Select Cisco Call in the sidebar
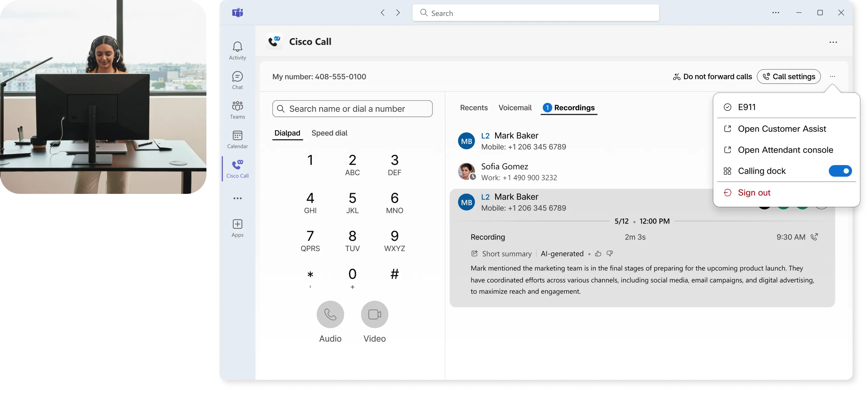Viewport: 868px width, 397px height. point(237,169)
